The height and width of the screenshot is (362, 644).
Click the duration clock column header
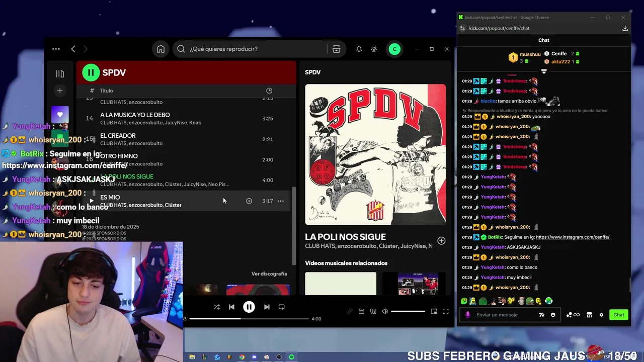pyautogui.click(x=269, y=90)
